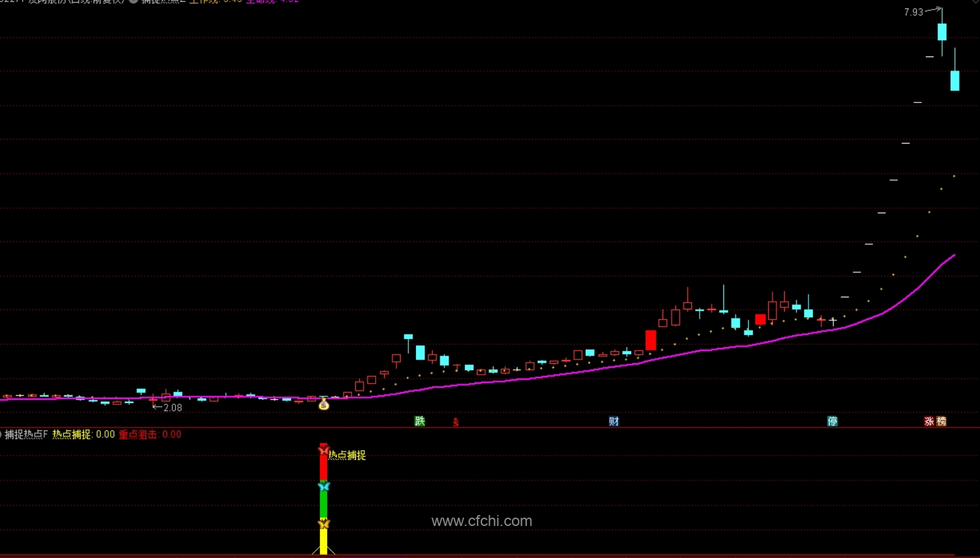Click the green 跌 event marker
This screenshot has width=980, height=558.
click(420, 421)
